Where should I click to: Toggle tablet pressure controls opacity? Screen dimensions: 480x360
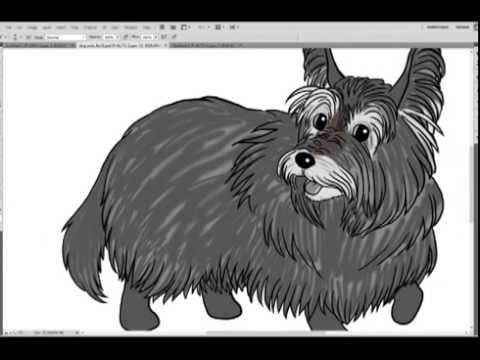[x=126, y=37]
